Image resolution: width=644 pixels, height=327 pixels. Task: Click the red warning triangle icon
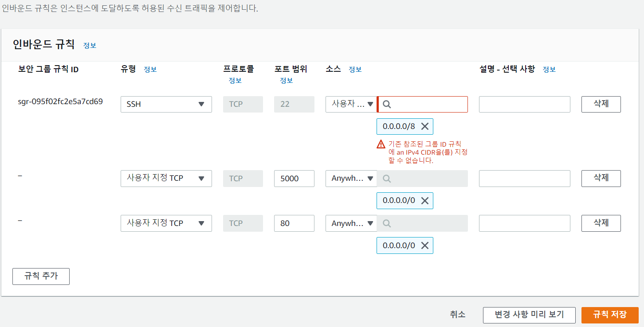pyautogui.click(x=381, y=144)
